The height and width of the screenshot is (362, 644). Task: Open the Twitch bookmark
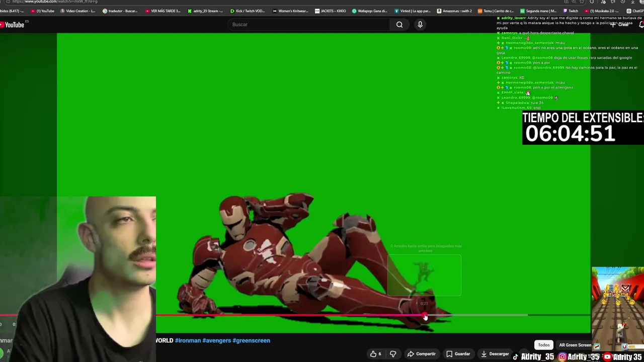click(x=571, y=11)
